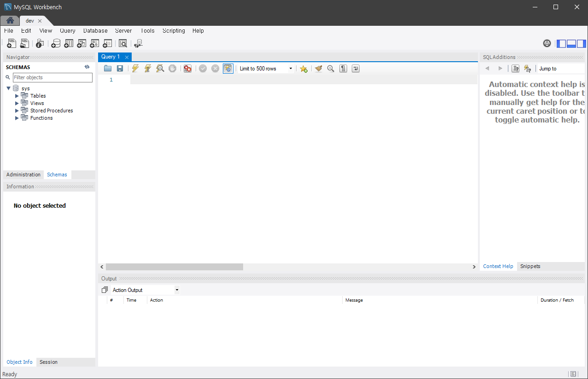This screenshot has height=379, width=588.
Task: Toggle right sidebar panel visibility
Action: click(x=582, y=44)
